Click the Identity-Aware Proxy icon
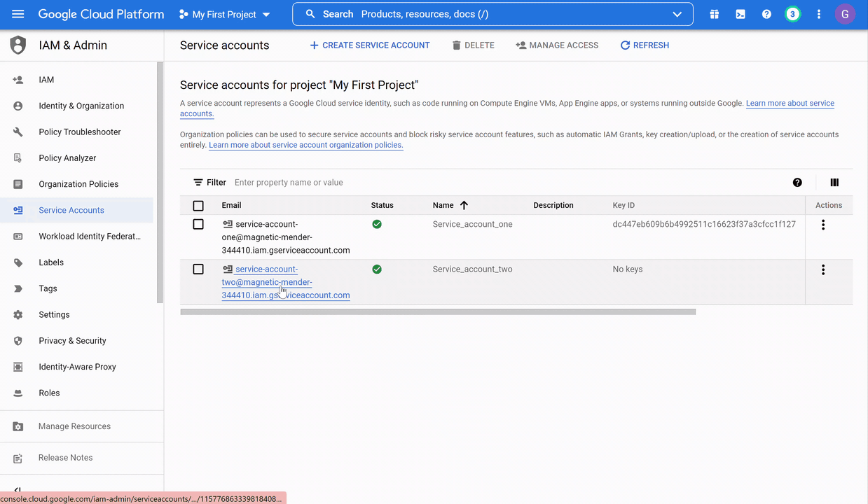868x504 pixels. (x=18, y=367)
